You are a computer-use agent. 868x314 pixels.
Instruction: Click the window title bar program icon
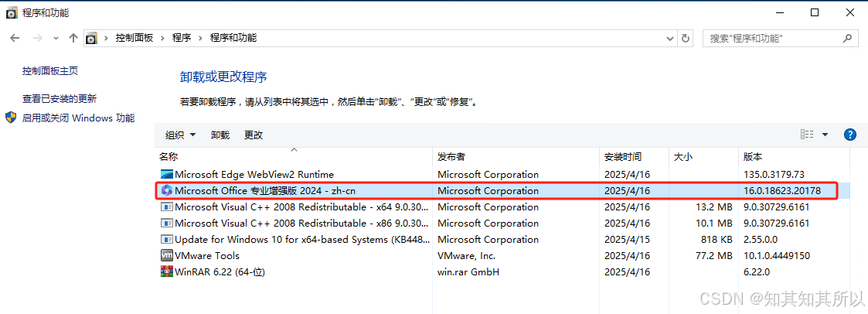point(12,12)
